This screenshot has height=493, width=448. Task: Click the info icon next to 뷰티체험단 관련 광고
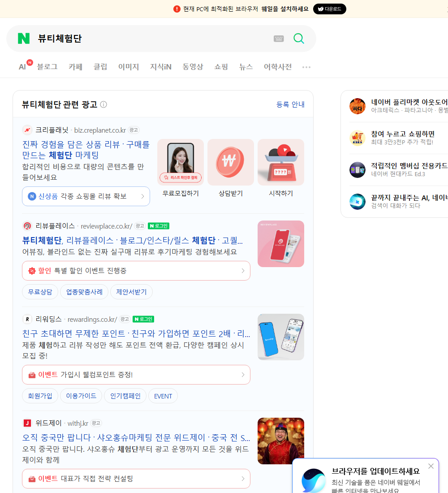click(103, 104)
